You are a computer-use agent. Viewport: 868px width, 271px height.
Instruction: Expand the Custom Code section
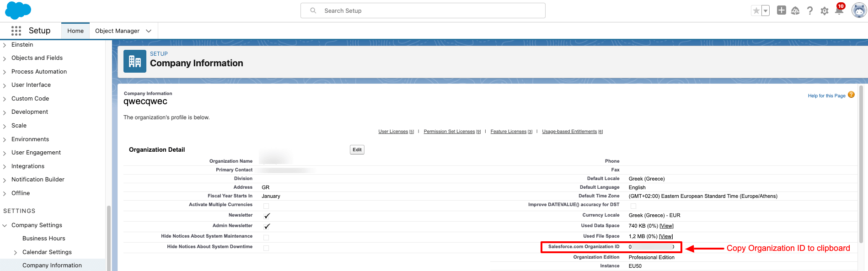(5, 99)
